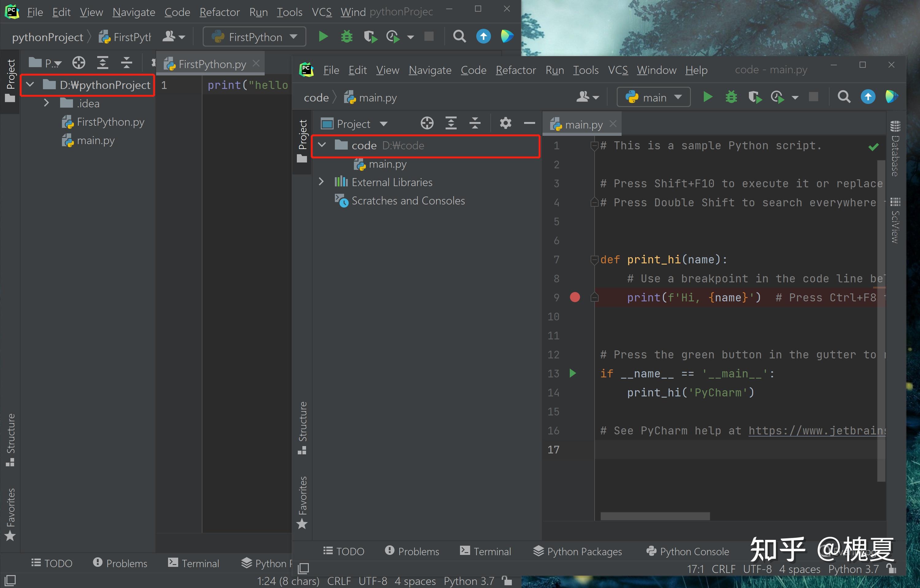
Task: Fold the print_hi function at line 7
Action: pyautogui.click(x=594, y=260)
